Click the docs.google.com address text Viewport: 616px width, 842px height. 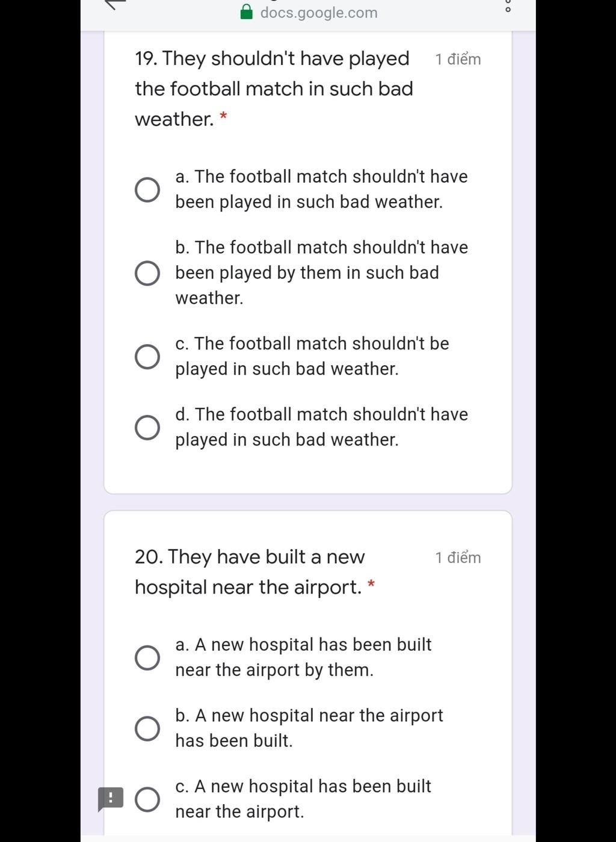coord(318,13)
